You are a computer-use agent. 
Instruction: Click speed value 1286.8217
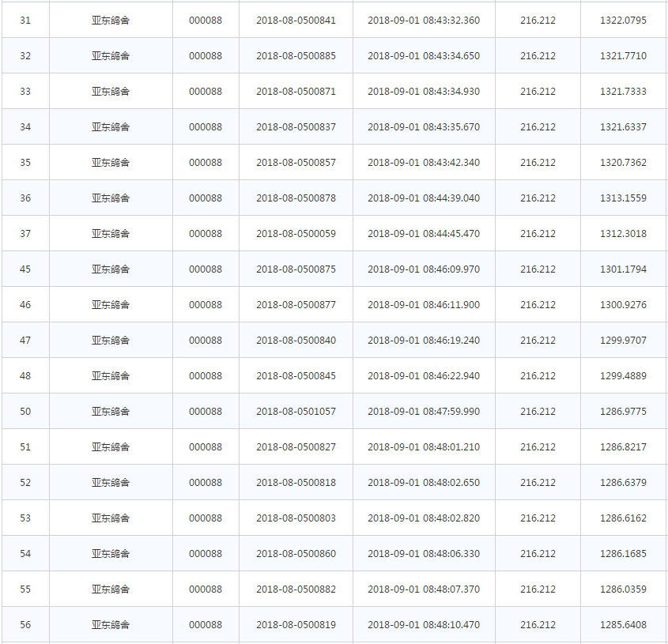623,446
